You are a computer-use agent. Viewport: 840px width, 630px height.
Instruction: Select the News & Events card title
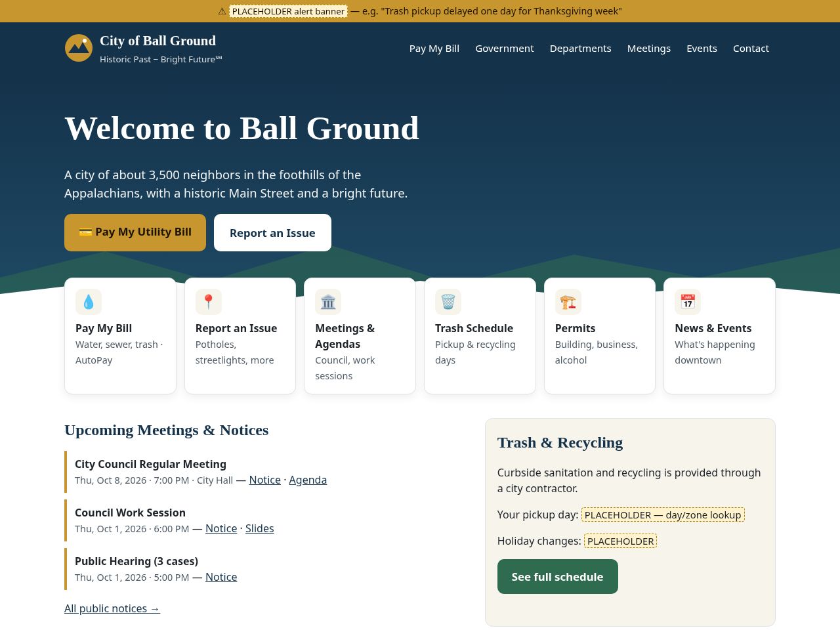pyautogui.click(x=713, y=328)
